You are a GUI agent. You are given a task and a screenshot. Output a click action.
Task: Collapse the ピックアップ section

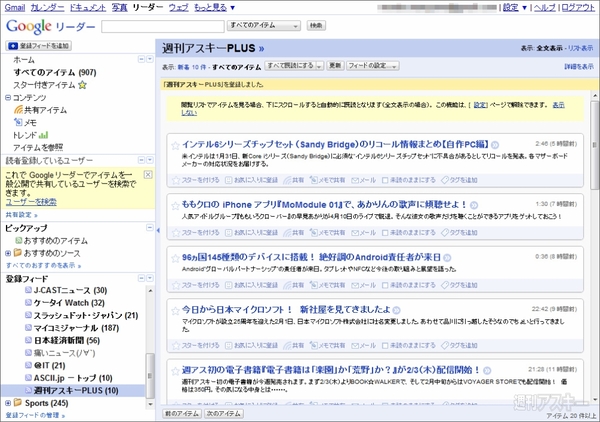point(150,228)
